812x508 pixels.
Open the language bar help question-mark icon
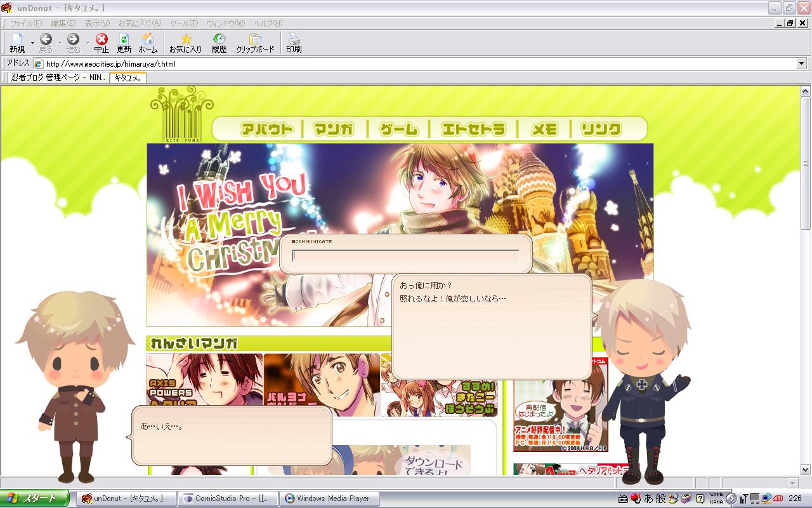pos(700,498)
